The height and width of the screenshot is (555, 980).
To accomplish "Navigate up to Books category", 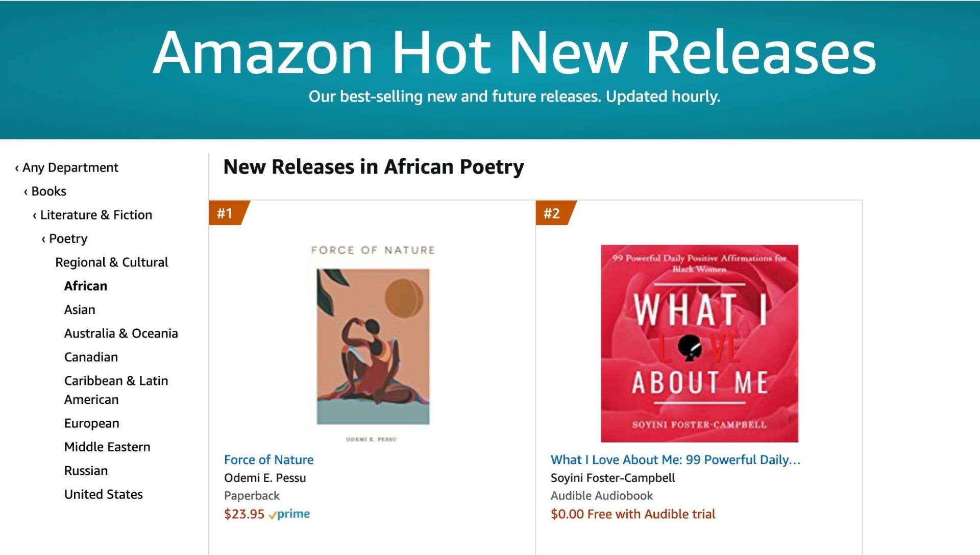I will point(48,191).
